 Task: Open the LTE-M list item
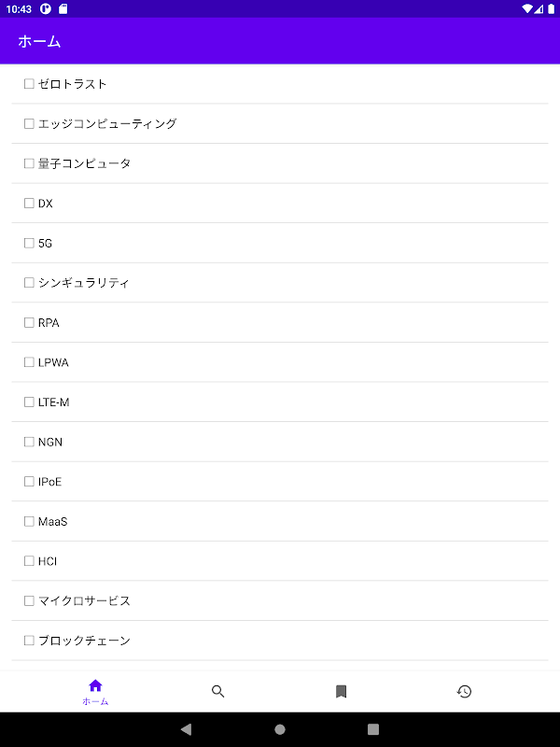tap(280, 402)
